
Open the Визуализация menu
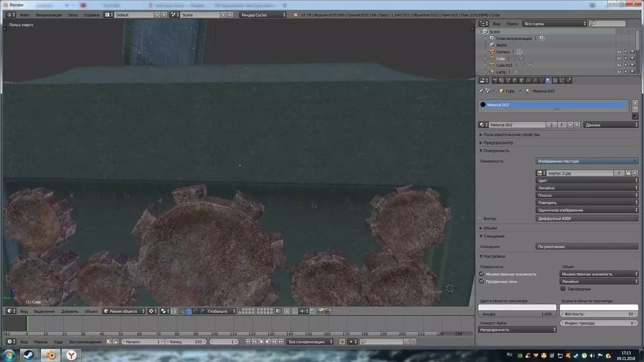coord(49,15)
